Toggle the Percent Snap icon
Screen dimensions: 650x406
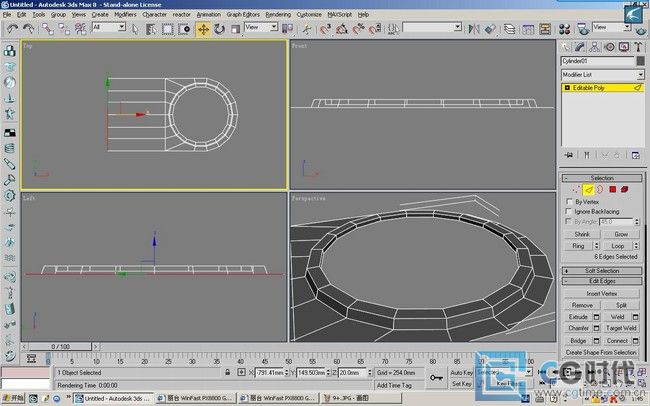(x=358, y=29)
